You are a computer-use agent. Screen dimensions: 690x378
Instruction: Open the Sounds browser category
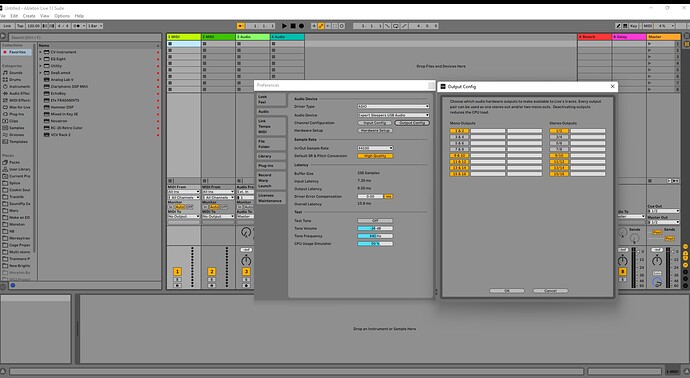click(x=16, y=73)
